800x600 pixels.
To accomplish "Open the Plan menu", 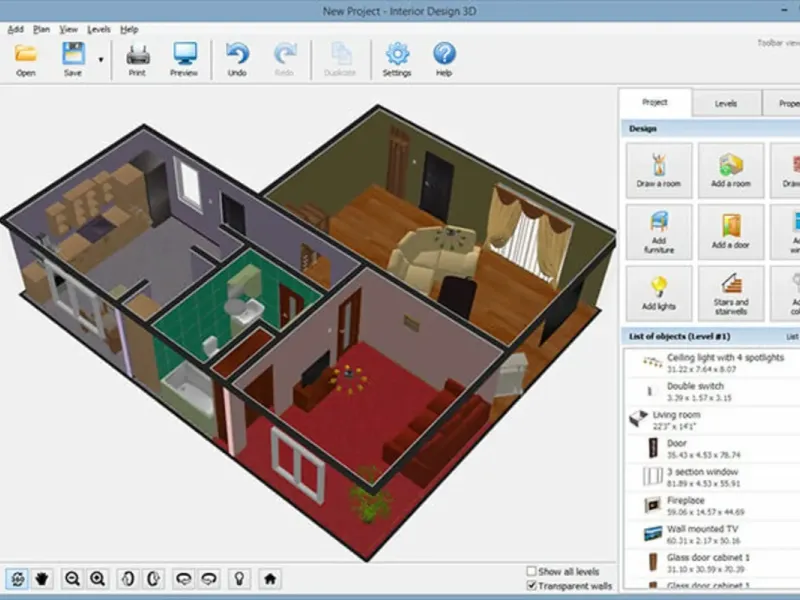I will click(41, 30).
